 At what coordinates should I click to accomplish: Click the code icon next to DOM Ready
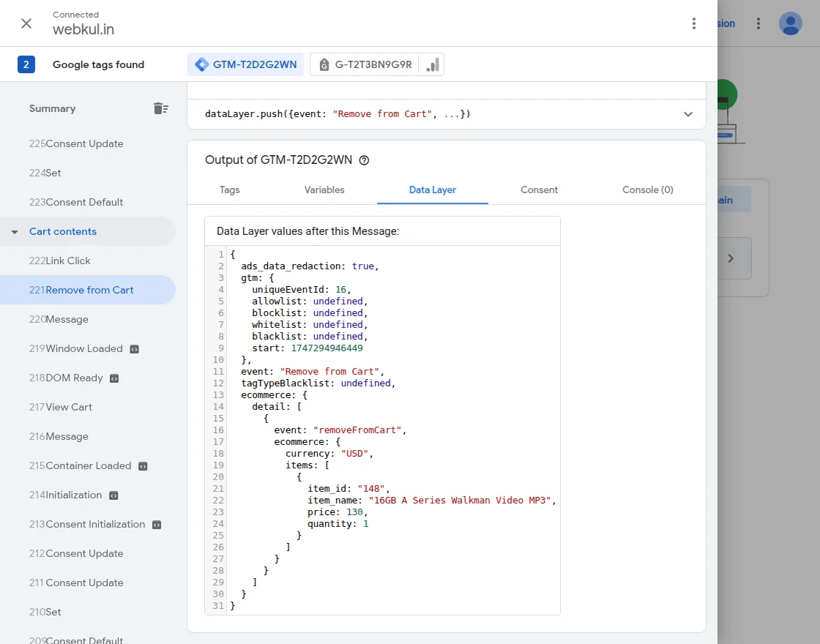coord(114,378)
